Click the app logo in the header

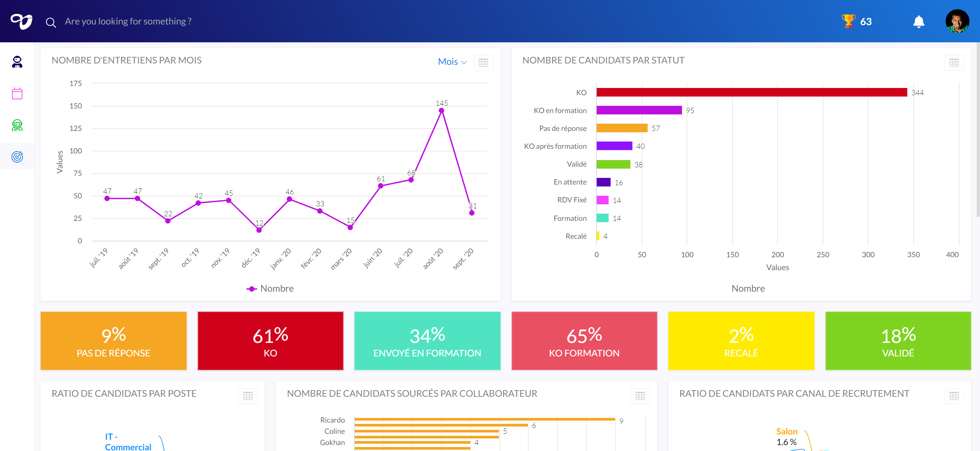tap(22, 21)
